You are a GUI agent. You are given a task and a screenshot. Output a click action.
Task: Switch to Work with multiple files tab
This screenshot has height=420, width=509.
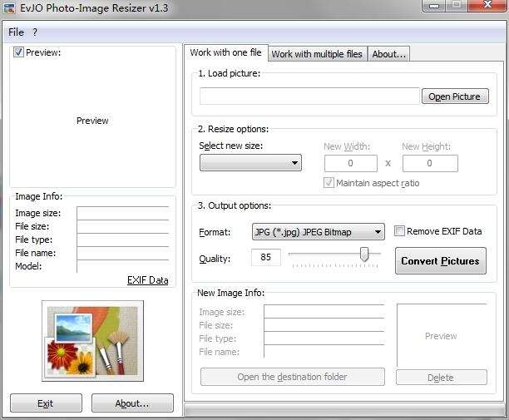[317, 54]
